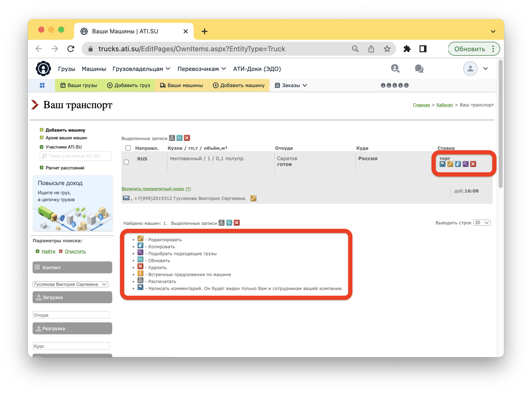The image size is (532, 394).
Task: Click the Найти search link
Action: coord(48,251)
